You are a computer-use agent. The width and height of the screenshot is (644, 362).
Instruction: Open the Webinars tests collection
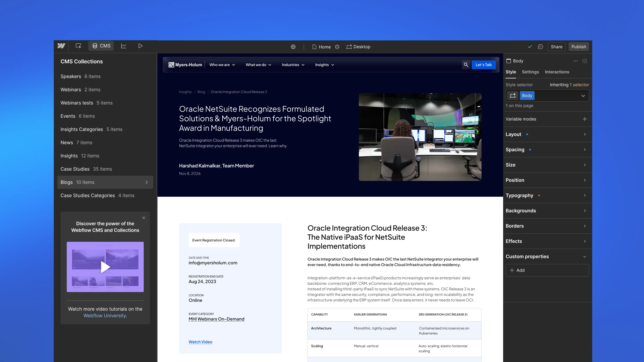click(105, 103)
